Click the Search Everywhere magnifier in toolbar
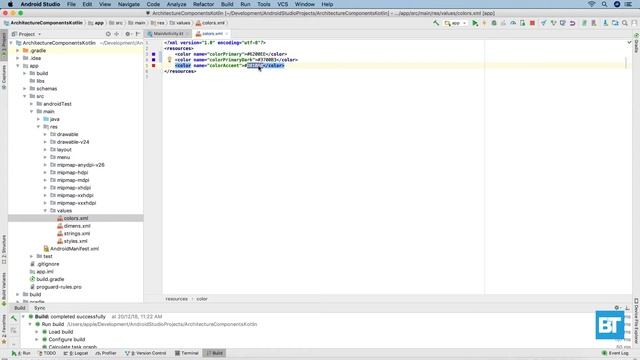 click(625, 23)
